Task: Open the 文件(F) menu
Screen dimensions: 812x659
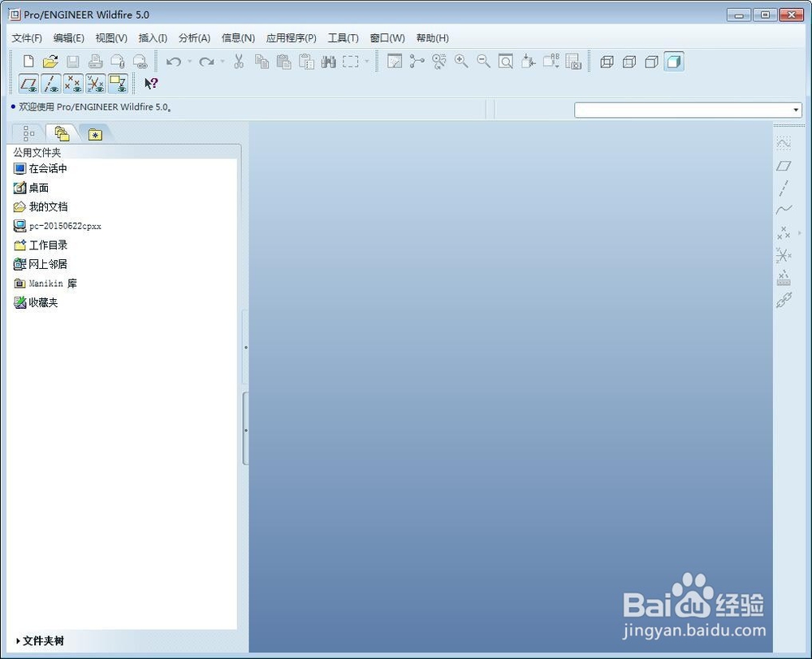Action: (x=27, y=38)
